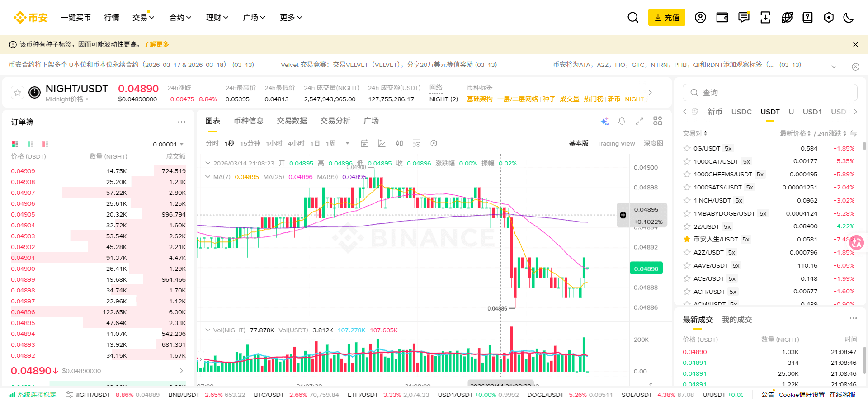Viewport: 868px width, 401px height.
Task: Click the app download icon
Action: point(765,18)
